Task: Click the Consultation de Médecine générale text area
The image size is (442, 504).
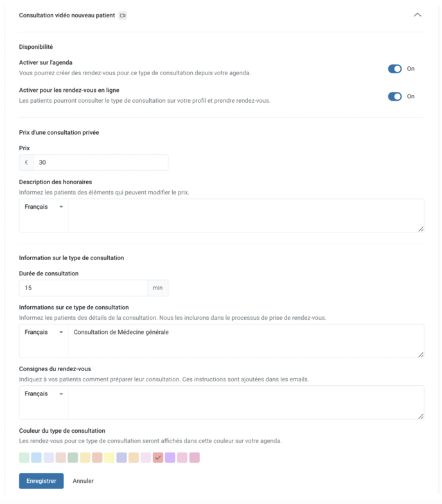Action: [x=246, y=341]
